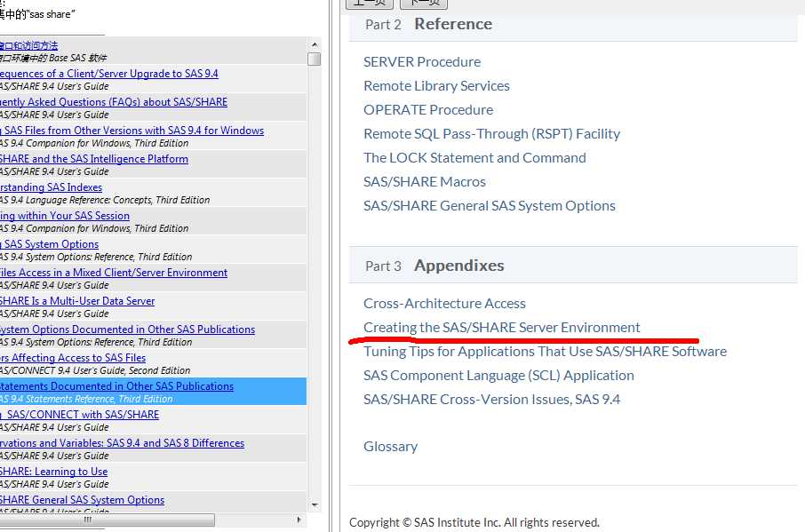Open 'Understanding SAS Indexes' result
Screen dimensions: 805x532
tap(51, 187)
